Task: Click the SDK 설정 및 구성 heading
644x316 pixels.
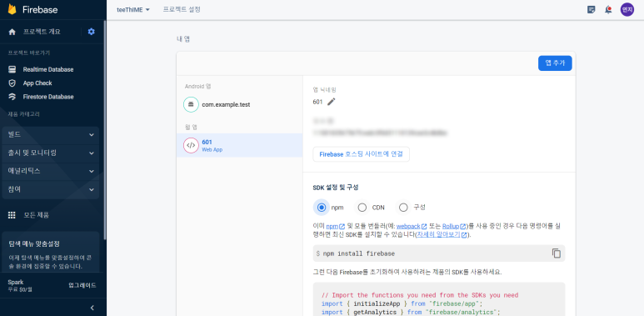Action: pyautogui.click(x=336, y=188)
